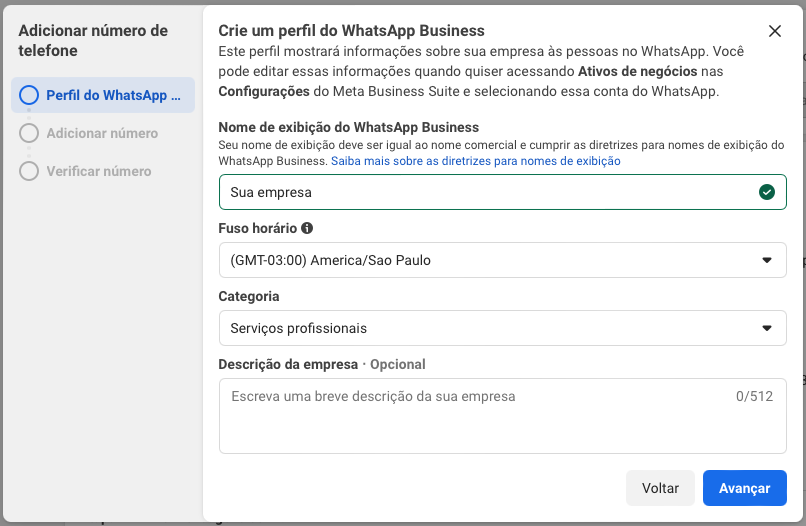This screenshot has width=806, height=526.
Task: Click the green checkmark in display name field
Action: 766,192
